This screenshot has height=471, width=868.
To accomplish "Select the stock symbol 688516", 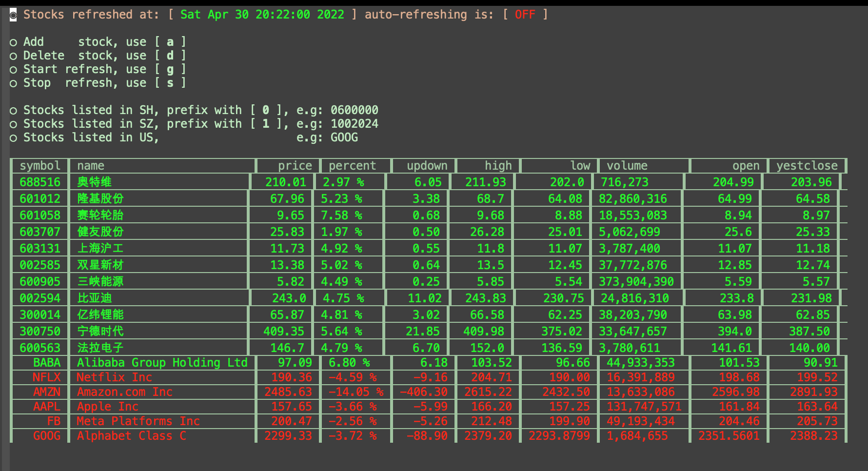I will pos(40,182).
